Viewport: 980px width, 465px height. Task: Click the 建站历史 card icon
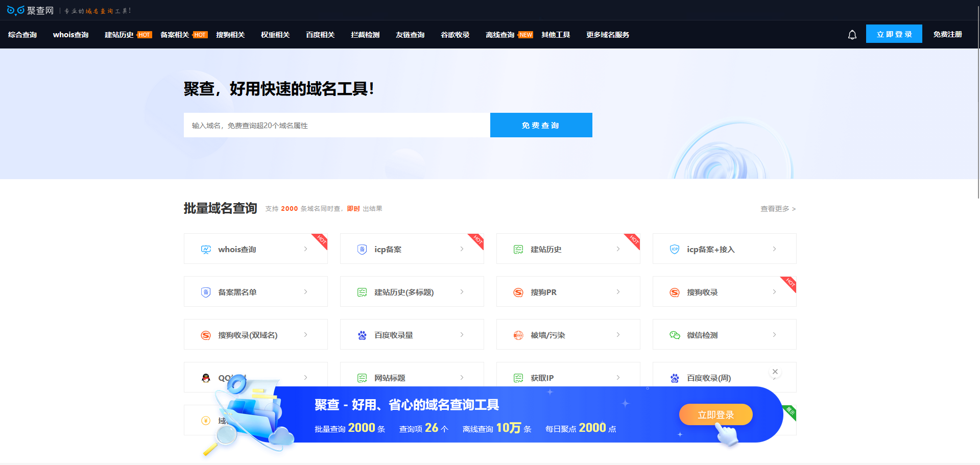click(x=518, y=249)
